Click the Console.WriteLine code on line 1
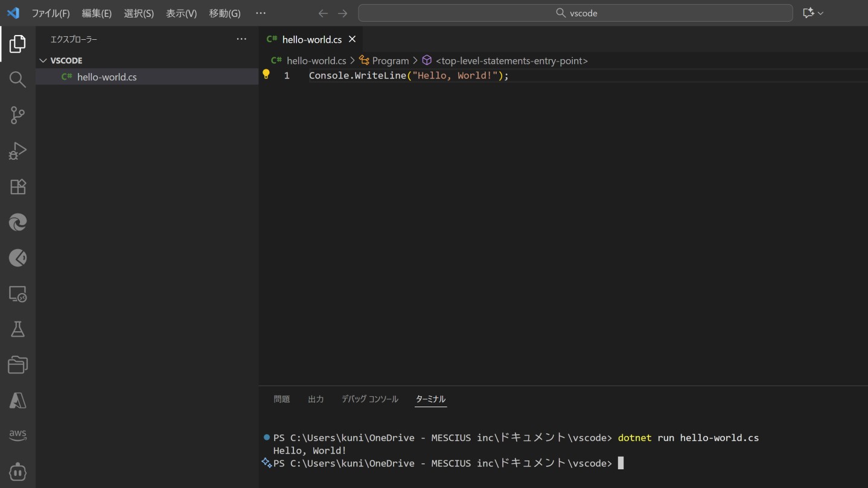868x488 pixels. tap(409, 75)
